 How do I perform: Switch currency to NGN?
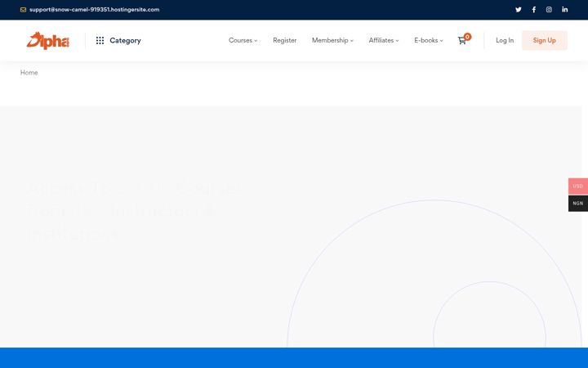tap(578, 203)
